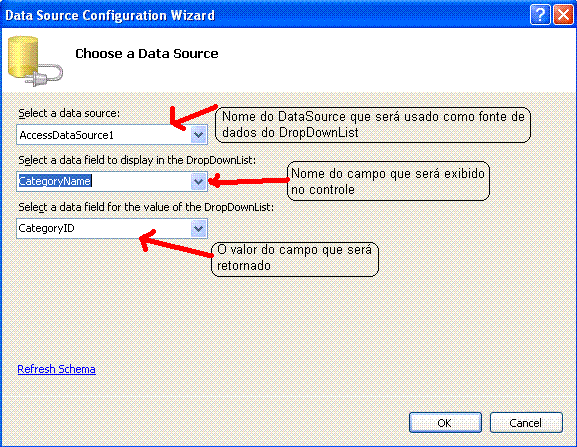Click the CategoryName combo box text
Viewport: 577px width, 447px height.
pyautogui.click(x=55, y=181)
